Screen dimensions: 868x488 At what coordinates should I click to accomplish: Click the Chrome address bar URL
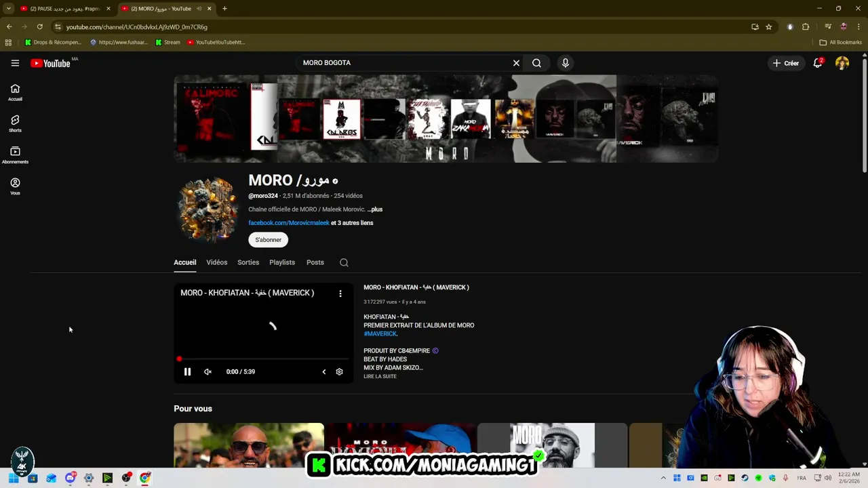pyautogui.click(x=136, y=27)
